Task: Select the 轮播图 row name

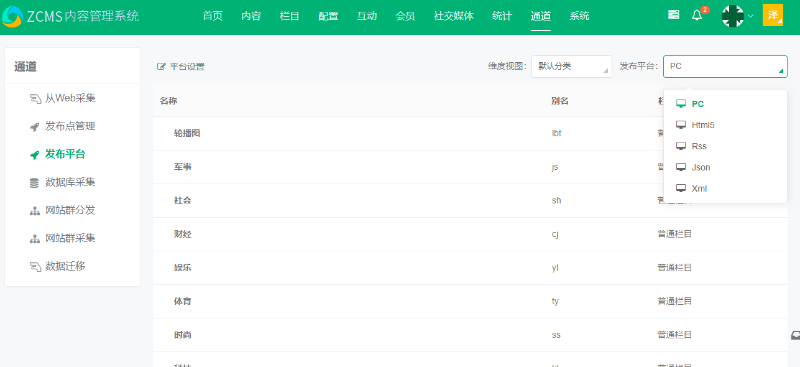Action: click(x=187, y=134)
